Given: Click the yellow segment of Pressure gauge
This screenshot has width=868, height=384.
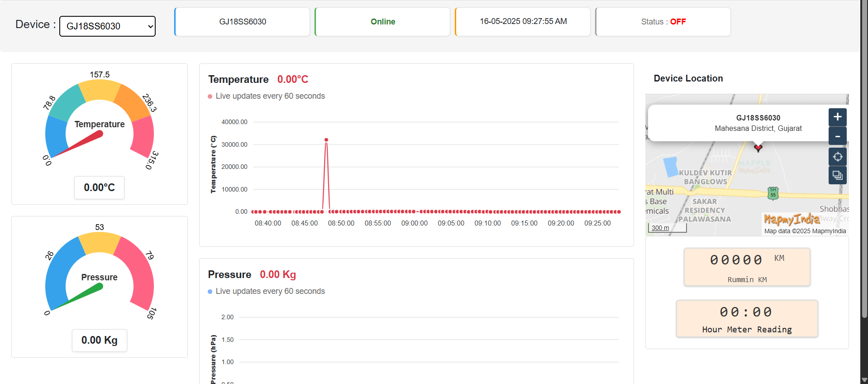Looking at the screenshot, I should (x=100, y=243).
